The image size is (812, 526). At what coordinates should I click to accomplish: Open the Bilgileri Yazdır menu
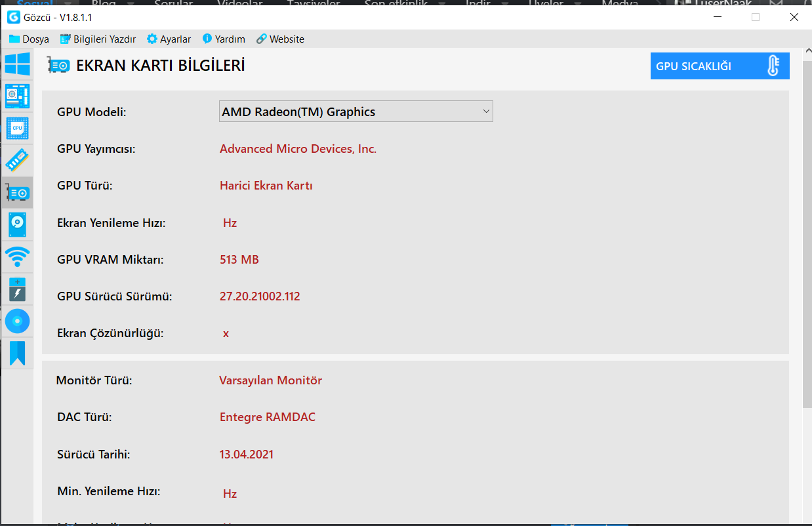[x=98, y=39]
